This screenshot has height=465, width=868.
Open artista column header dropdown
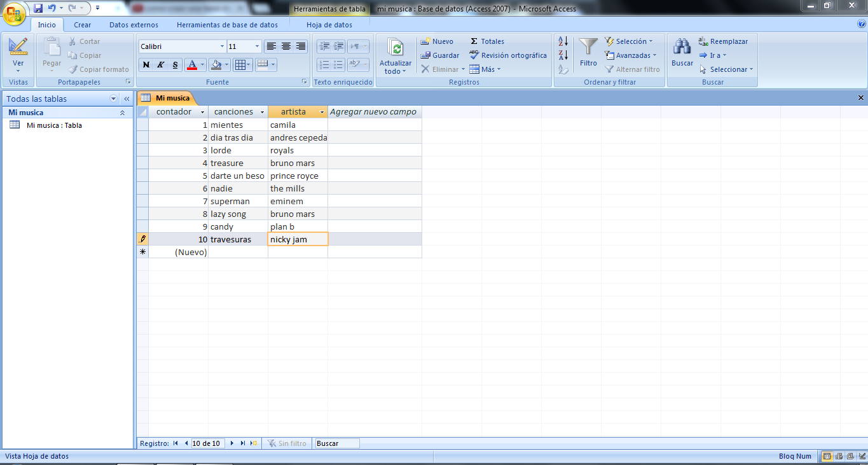click(x=322, y=112)
